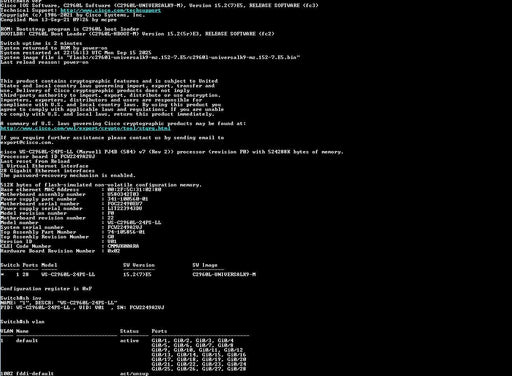Open the Cisco crypto export stqrg.html link
This screenshot has height=376, width=512.
tap(85, 128)
